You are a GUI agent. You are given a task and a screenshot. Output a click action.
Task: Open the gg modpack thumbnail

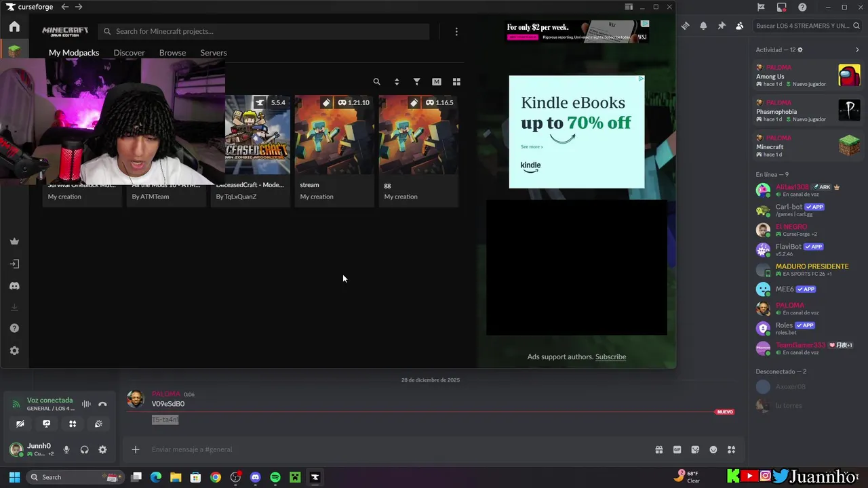418,134
